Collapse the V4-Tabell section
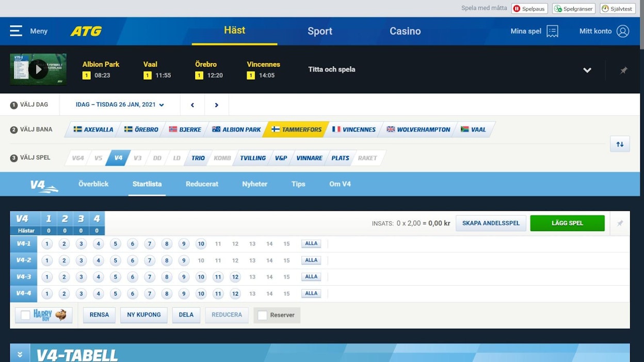The width and height of the screenshot is (644, 362). [x=20, y=354]
